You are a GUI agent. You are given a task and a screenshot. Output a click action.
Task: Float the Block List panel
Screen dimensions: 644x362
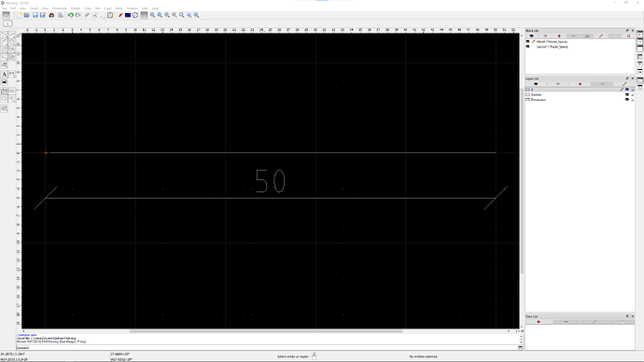click(x=627, y=31)
